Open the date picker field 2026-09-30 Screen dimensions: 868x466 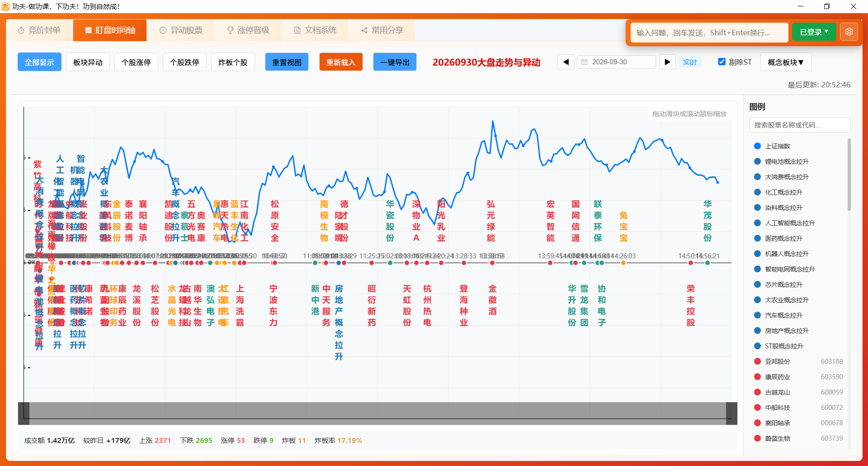[616, 62]
